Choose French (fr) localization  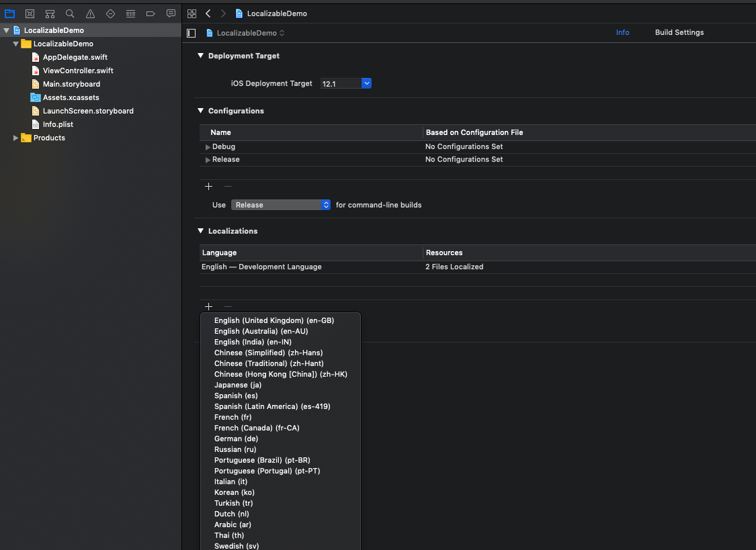(280, 417)
